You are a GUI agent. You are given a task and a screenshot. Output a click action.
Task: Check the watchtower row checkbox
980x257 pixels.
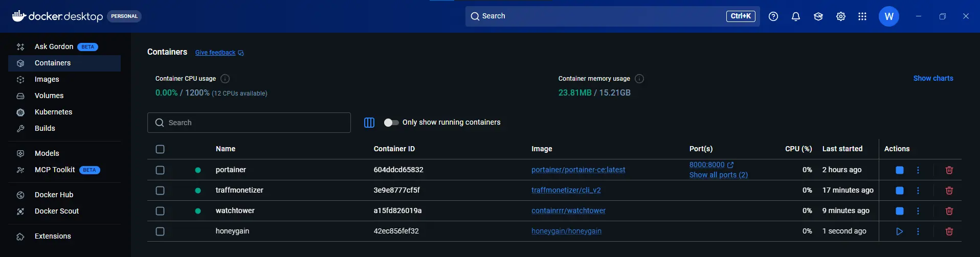click(x=160, y=211)
